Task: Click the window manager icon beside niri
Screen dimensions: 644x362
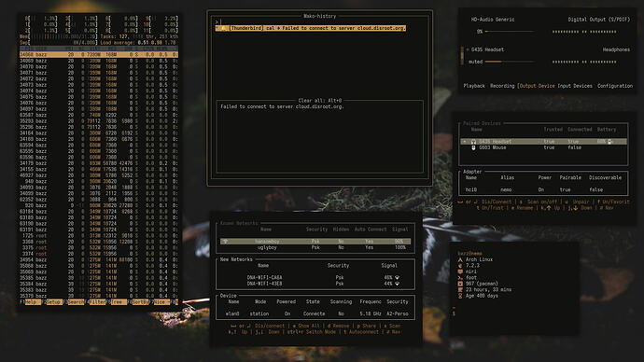Action: (x=460, y=271)
